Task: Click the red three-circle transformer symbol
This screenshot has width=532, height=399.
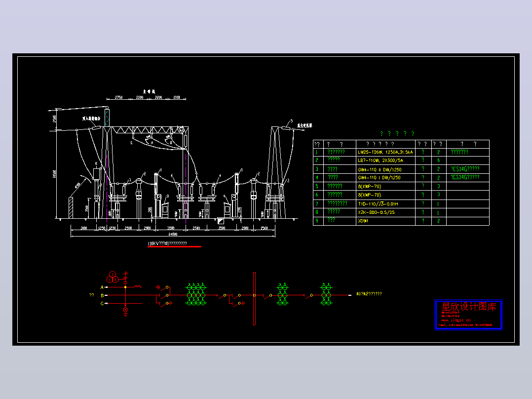Action: point(113,277)
